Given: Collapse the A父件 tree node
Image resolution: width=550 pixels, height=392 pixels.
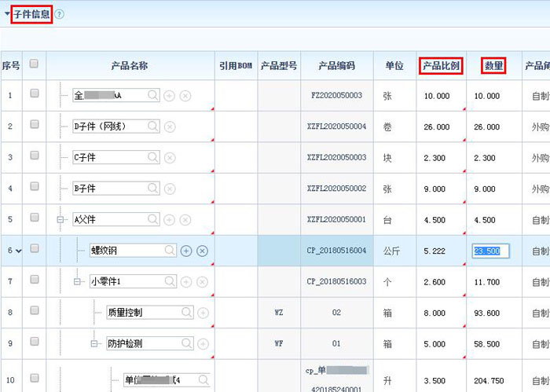Looking at the screenshot, I should coord(60,220).
